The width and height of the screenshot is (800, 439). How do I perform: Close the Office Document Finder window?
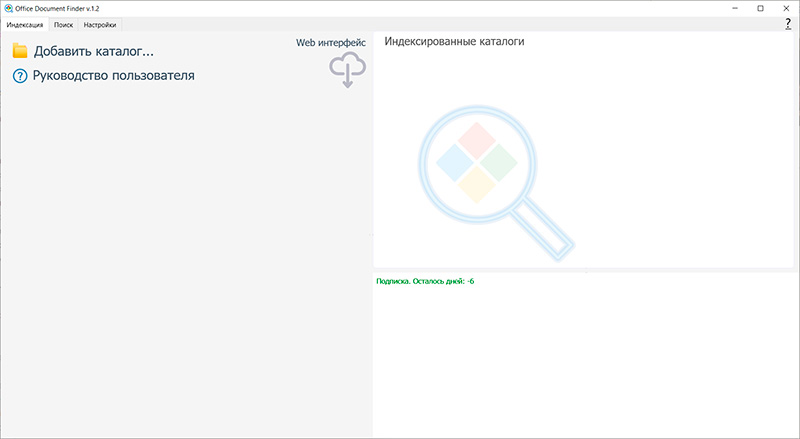pyautogui.click(x=786, y=8)
